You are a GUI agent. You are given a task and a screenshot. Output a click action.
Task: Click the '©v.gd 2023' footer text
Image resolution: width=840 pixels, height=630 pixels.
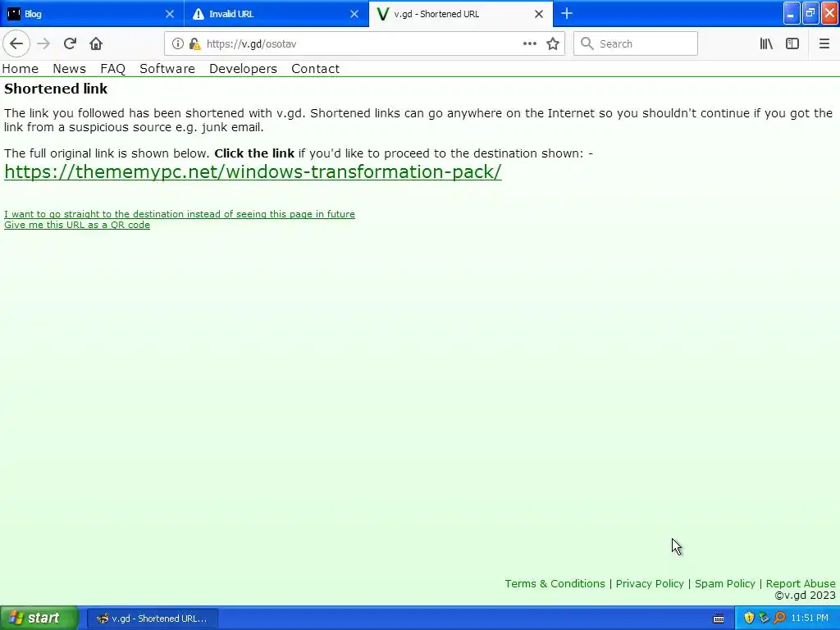pyautogui.click(x=805, y=596)
